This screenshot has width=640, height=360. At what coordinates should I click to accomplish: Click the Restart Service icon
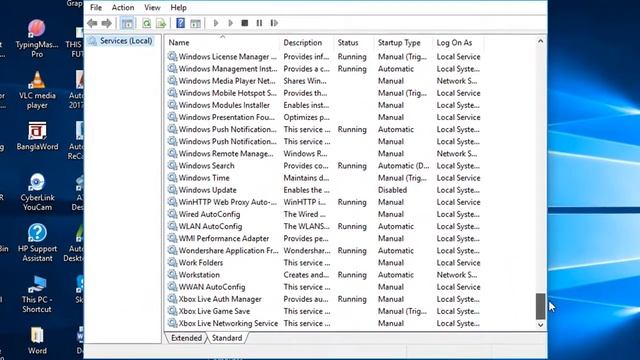click(274, 23)
